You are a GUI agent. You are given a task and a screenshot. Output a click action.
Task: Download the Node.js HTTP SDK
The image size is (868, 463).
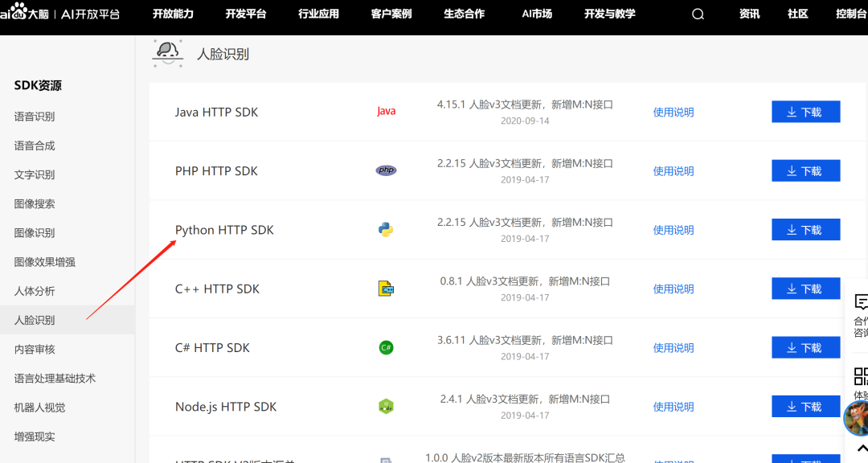point(805,407)
